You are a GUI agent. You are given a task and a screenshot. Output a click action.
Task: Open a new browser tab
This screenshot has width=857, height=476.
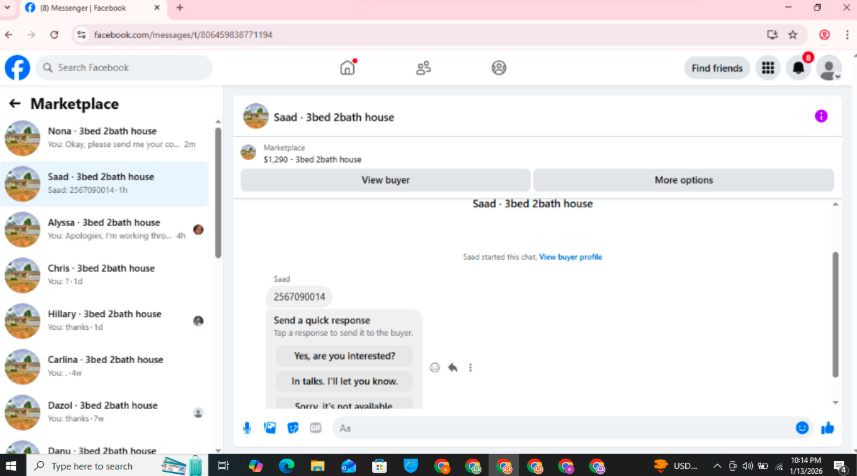(180, 8)
